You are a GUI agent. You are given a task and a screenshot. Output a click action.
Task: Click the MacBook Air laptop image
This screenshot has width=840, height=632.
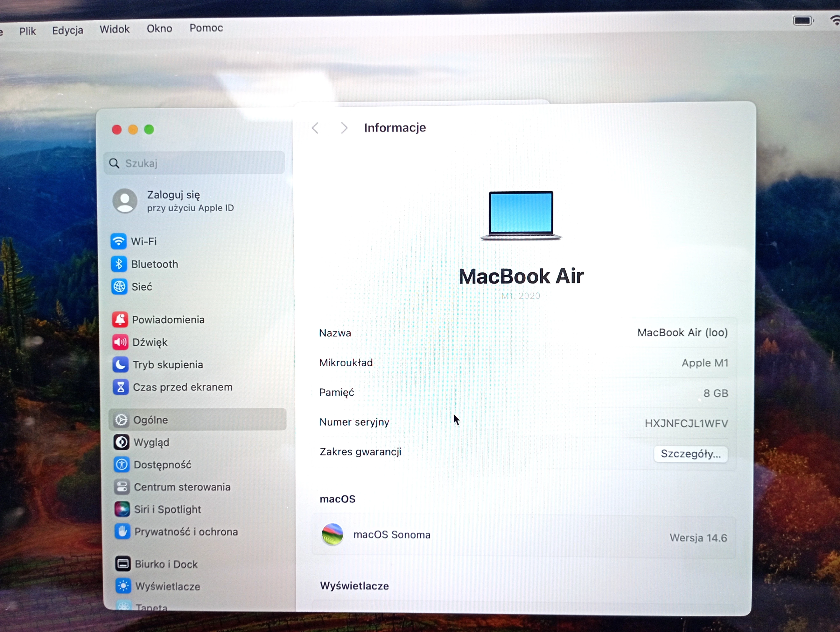pos(521,215)
